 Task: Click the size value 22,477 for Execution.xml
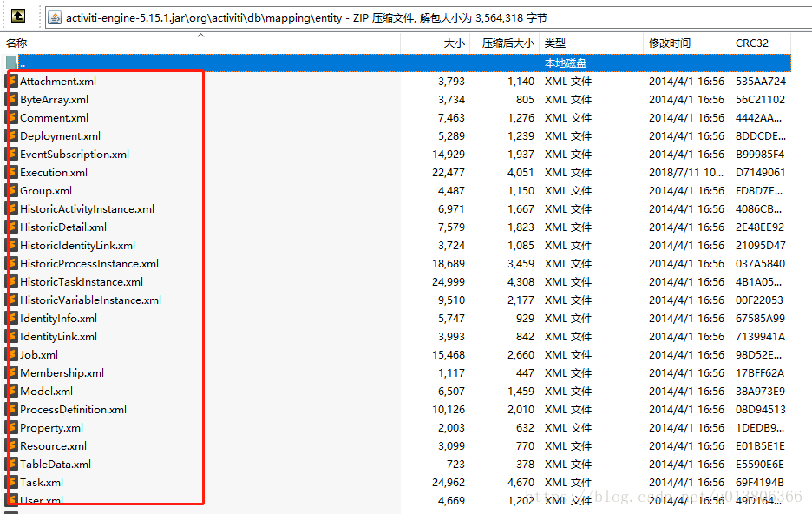click(x=449, y=173)
